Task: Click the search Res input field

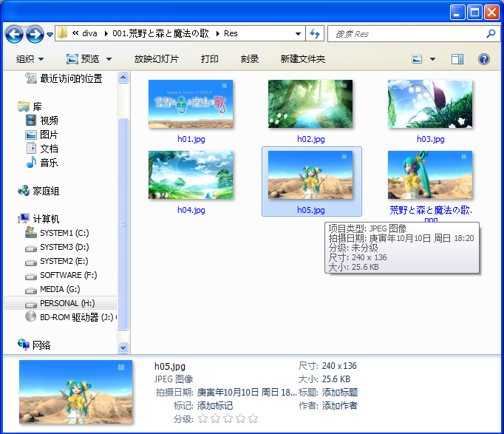Action: (x=406, y=34)
